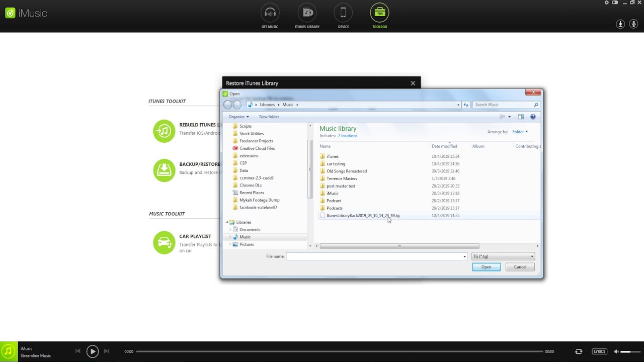The height and width of the screenshot is (362, 644).
Task: Open iMusic settings gear
Action: pos(607,3)
